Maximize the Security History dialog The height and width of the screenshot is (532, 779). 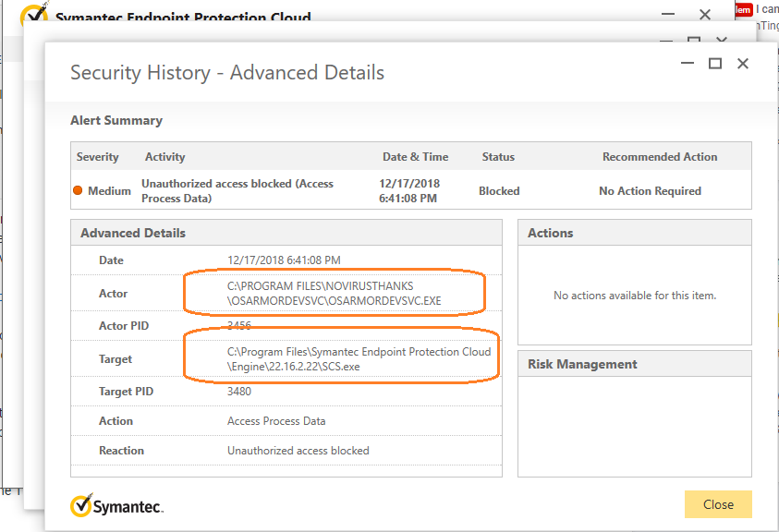714,64
